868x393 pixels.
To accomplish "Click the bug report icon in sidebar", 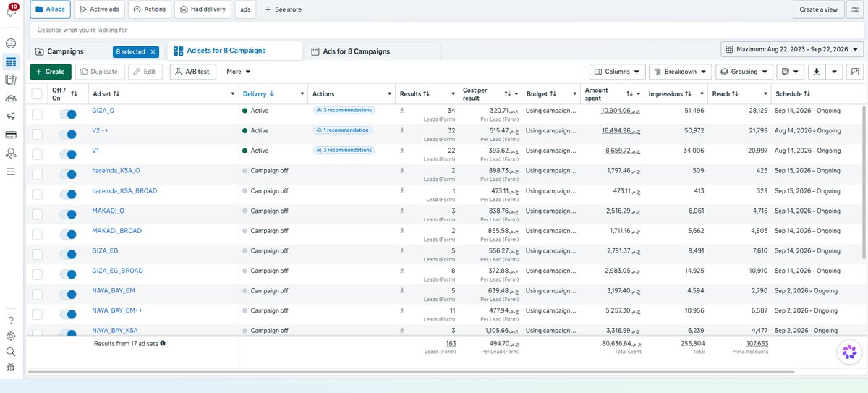I will 11,367.
